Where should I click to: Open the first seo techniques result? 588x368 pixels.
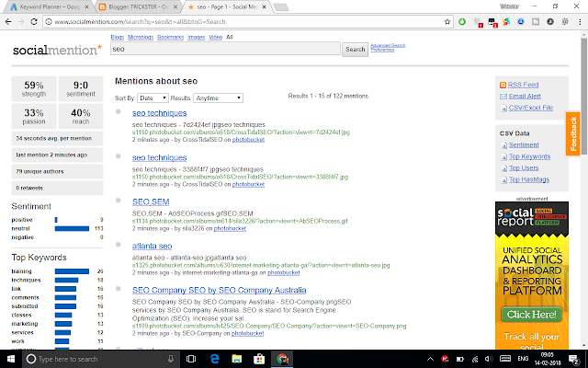point(159,113)
